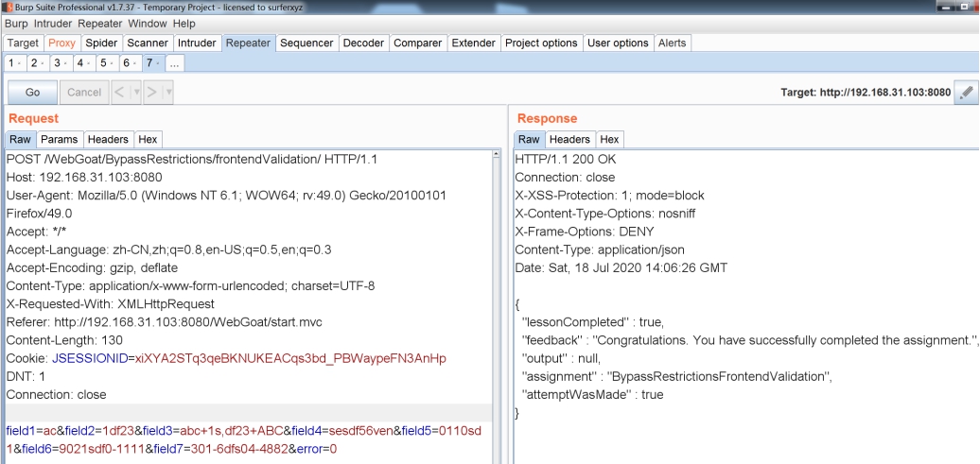
Task: Open forward history dropdown arrow
Action: point(168,92)
